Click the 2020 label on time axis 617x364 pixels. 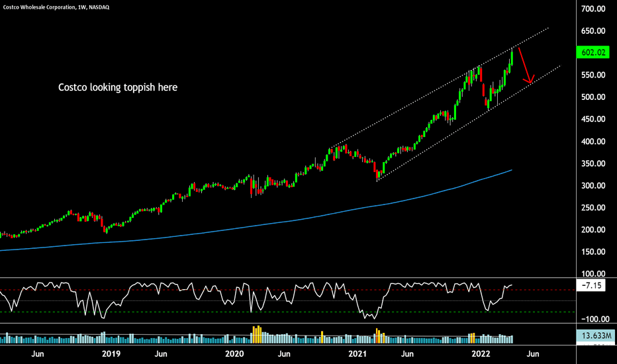(234, 354)
